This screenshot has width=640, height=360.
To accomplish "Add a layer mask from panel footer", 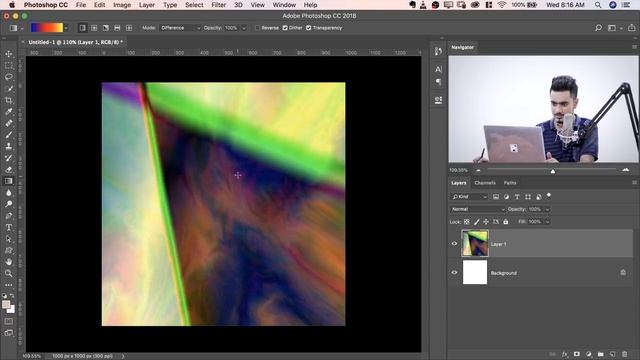I will point(577,354).
